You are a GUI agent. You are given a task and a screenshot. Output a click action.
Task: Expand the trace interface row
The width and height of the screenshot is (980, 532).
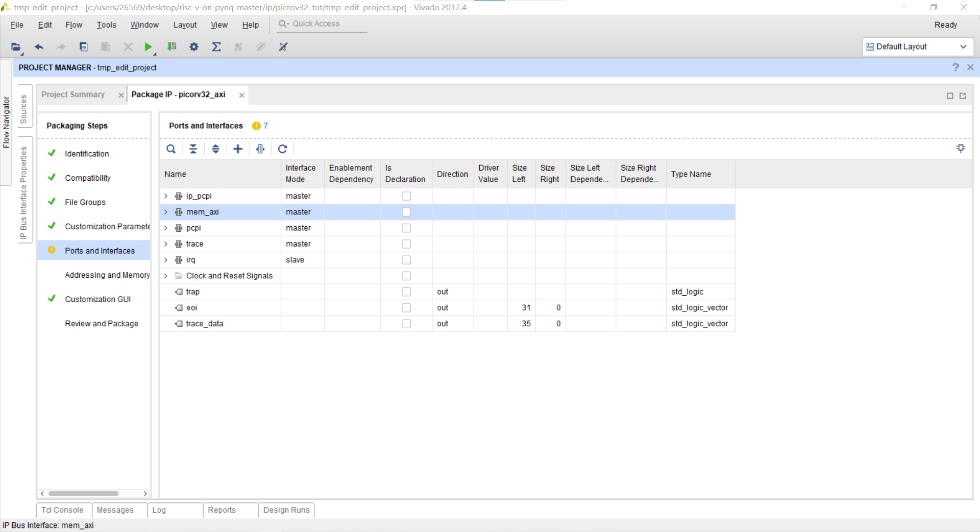(166, 244)
